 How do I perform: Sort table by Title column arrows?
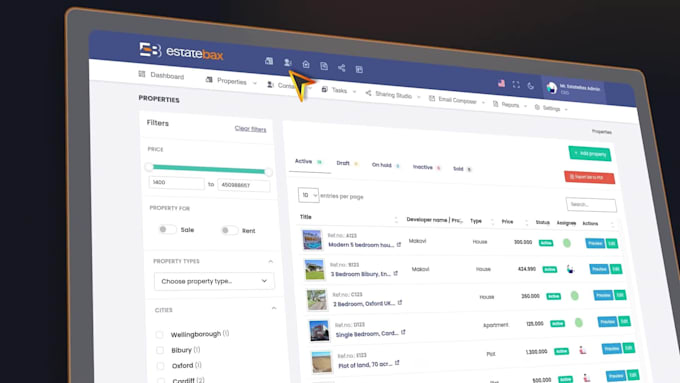point(396,220)
